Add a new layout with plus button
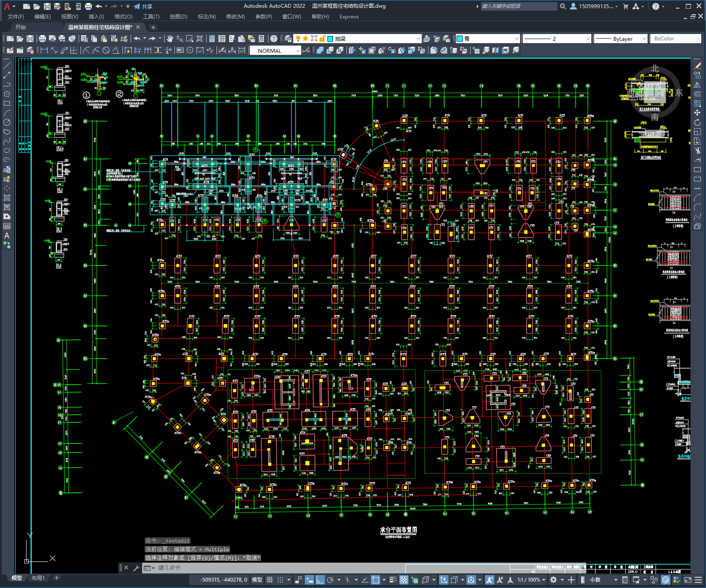The image size is (706, 588). [56, 578]
